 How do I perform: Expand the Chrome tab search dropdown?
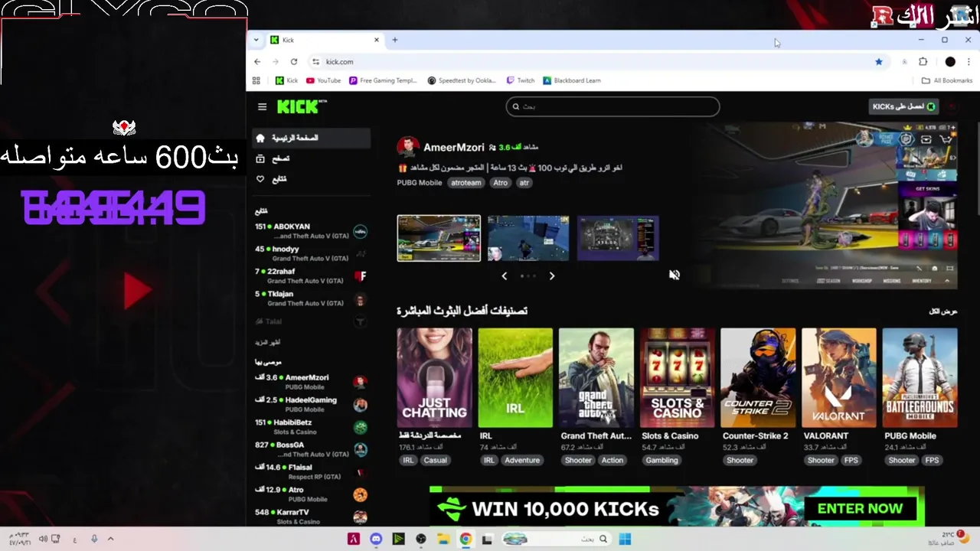click(x=256, y=40)
